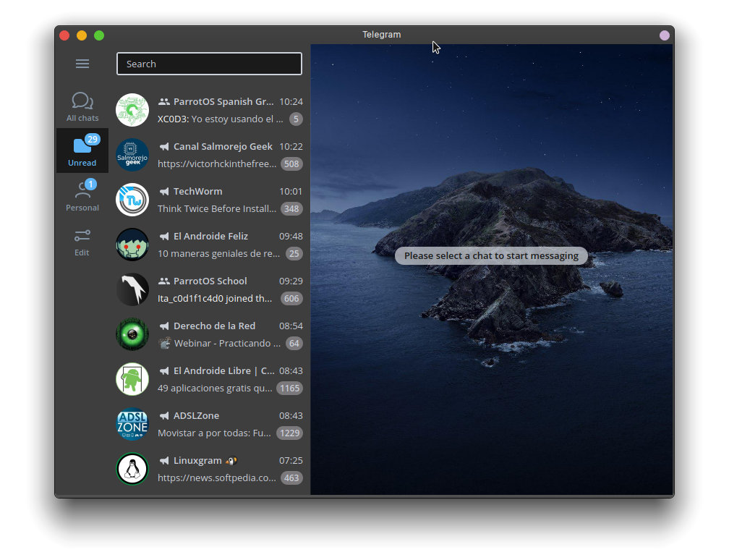The width and height of the screenshot is (729, 560).
Task: Click the ParrotOS School avatar
Action: (132, 289)
